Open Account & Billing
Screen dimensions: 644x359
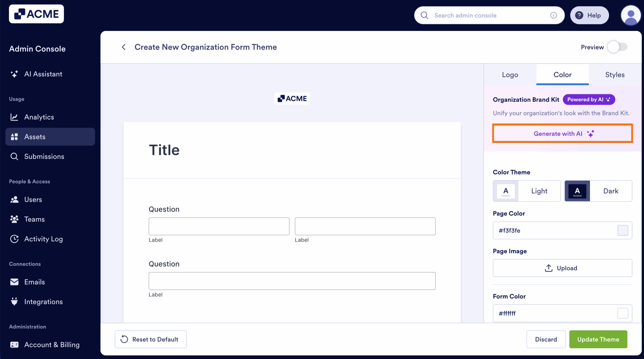coord(52,345)
